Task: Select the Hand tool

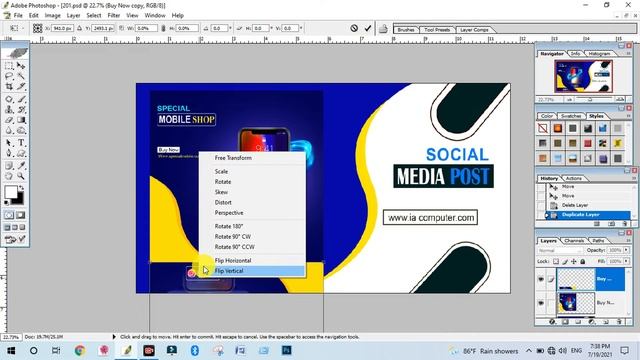Action: pos(9,176)
